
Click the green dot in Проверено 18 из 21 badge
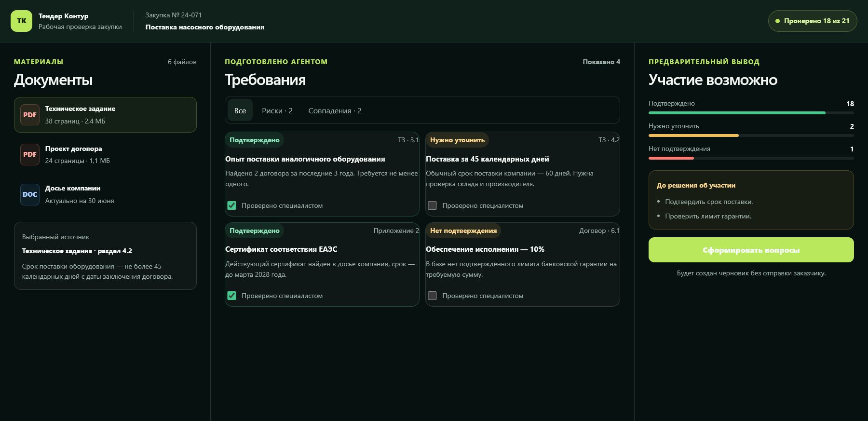(x=777, y=21)
